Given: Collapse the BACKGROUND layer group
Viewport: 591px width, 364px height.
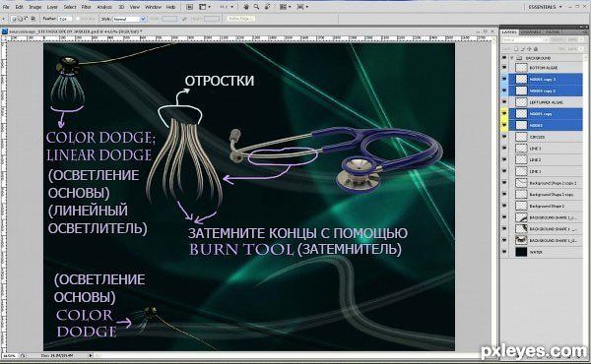Looking at the screenshot, I should [512, 58].
